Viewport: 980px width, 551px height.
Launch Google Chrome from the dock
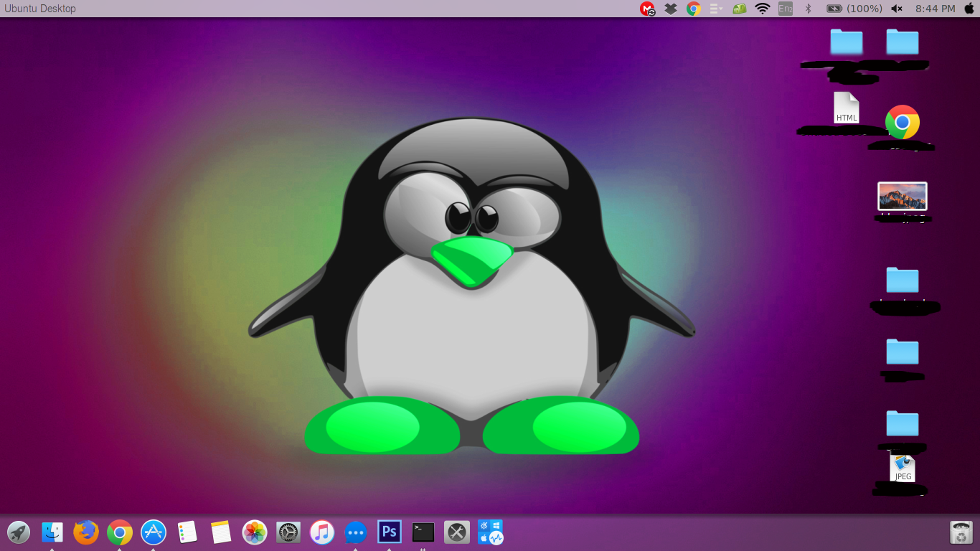120,532
